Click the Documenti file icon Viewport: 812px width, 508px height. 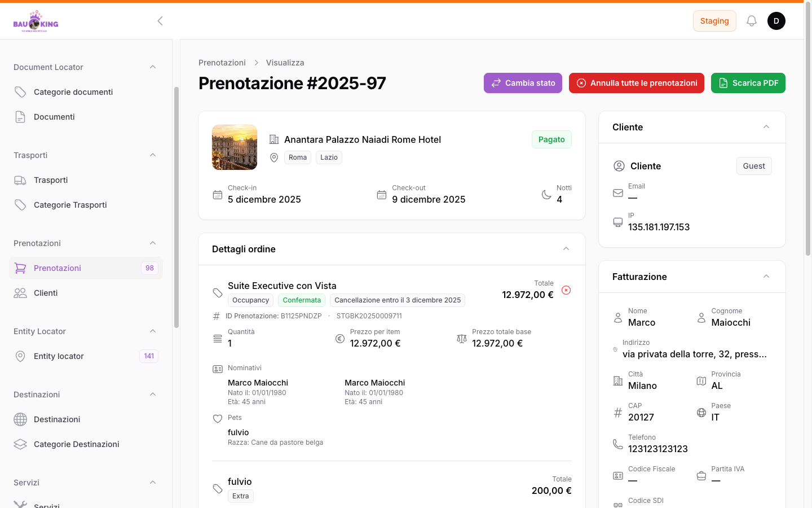coord(20,117)
